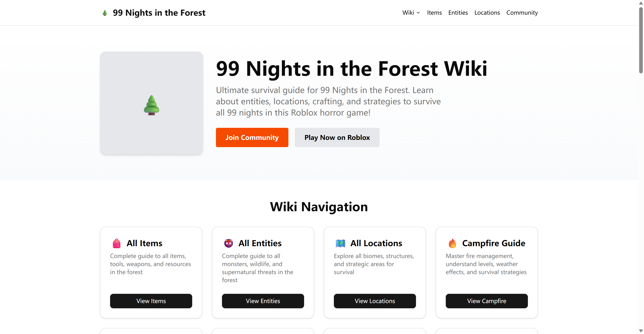Expand the Wiki dropdown in the navigation bar
This screenshot has height=334, width=644.
coord(411,12)
